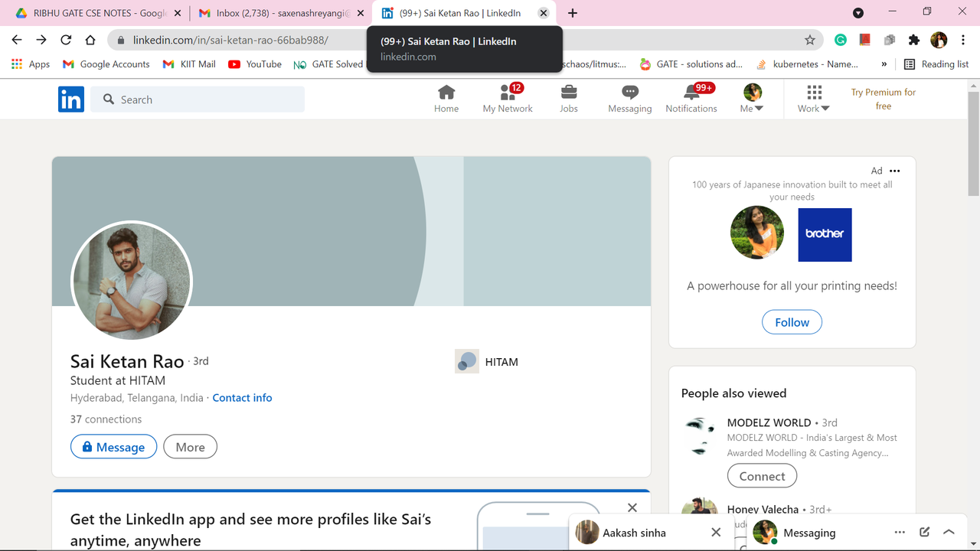Image resolution: width=980 pixels, height=551 pixels.
Task: Click Try Premium for free
Action: 884,99
